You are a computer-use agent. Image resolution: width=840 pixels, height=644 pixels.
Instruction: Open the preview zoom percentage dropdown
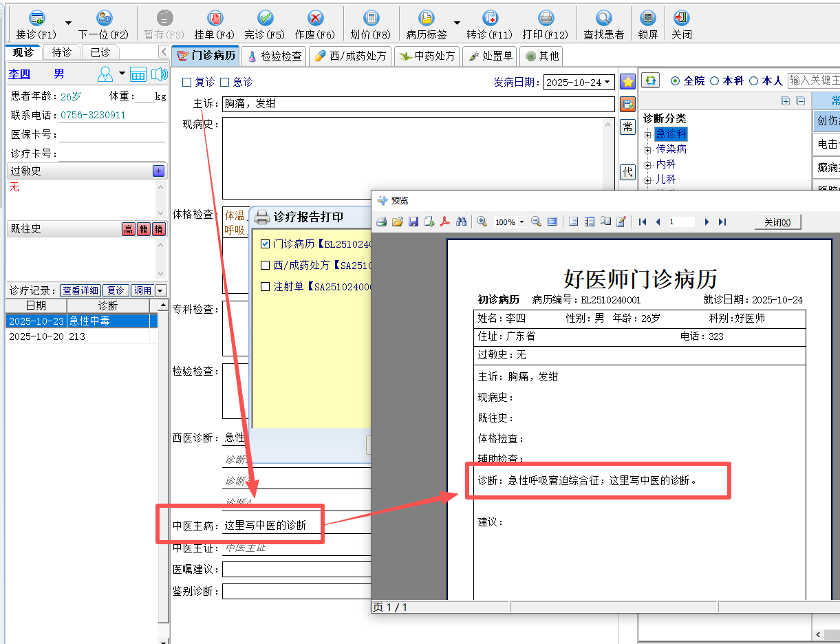[521, 222]
